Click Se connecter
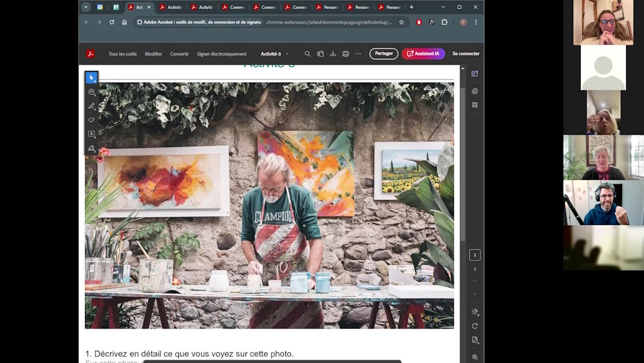Viewport: 644px width, 363px height. (x=466, y=54)
